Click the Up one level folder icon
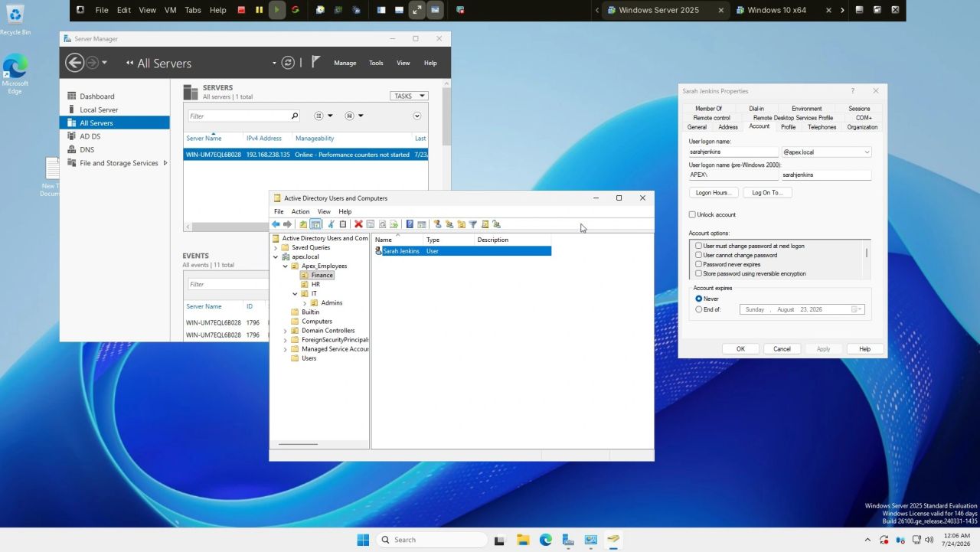The height and width of the screenshot is (552, 980). coord(303,224)
